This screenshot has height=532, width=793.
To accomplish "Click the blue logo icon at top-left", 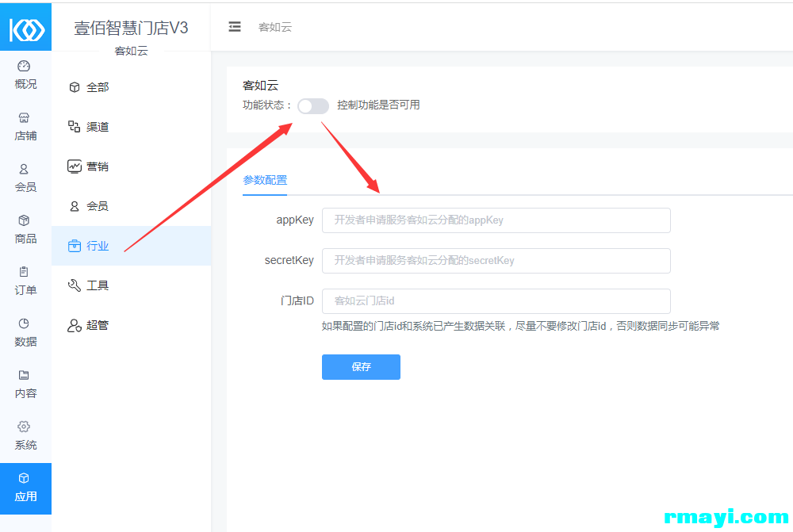I will (26, 27).
